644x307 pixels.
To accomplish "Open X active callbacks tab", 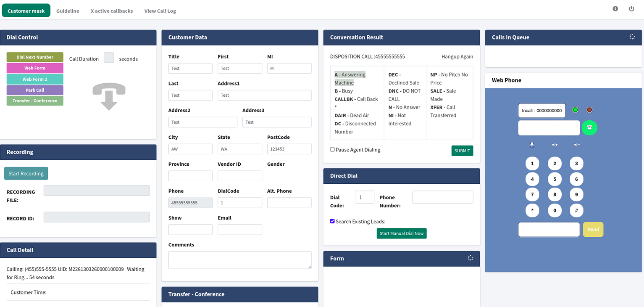I will 112,11.
